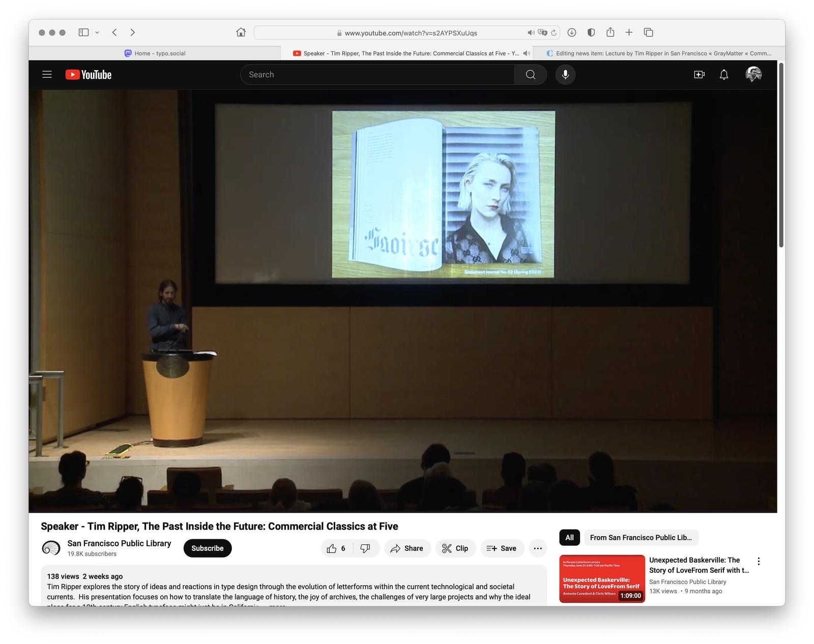Open the privacy report shield icon
Screen dimensions: 814x644
point(591,33)
